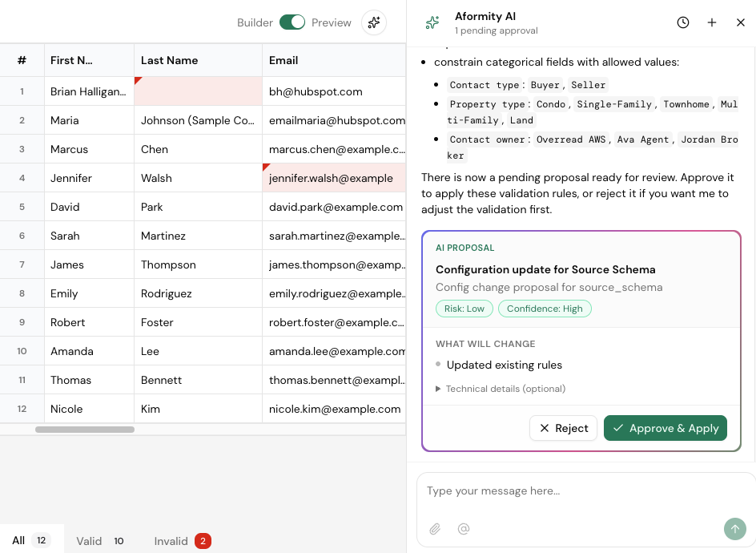Click the david.park@example.com cell
756x553 pixels.
tap(334, 207)
